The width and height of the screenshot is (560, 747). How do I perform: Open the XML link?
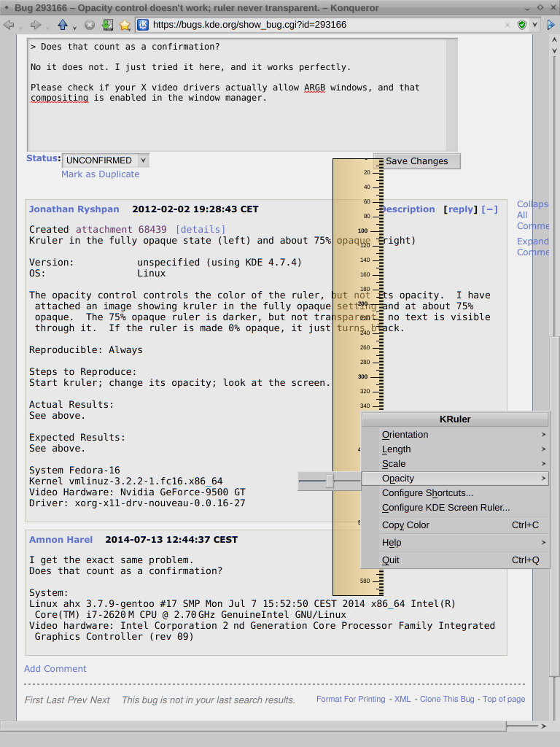402,699
